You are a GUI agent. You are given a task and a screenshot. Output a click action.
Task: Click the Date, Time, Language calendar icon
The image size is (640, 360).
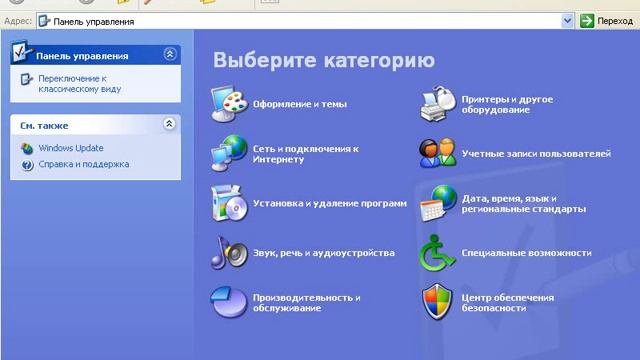pos(438,203)
